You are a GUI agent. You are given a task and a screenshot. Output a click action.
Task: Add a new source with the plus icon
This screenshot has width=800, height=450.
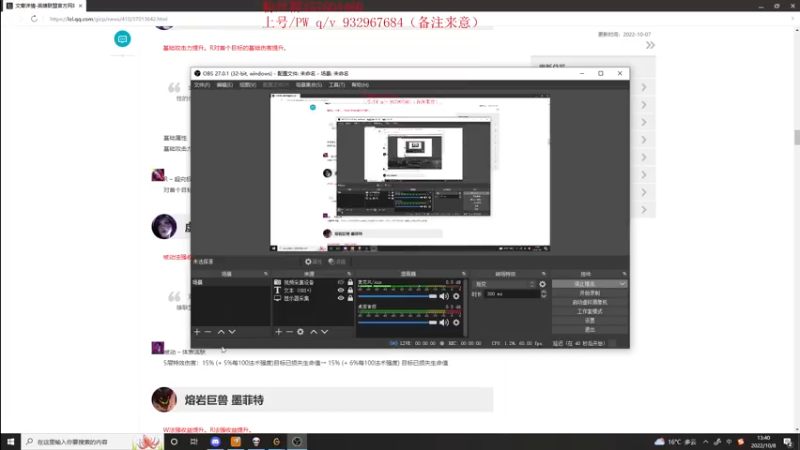pyautogui.click(x=279, y=332)
